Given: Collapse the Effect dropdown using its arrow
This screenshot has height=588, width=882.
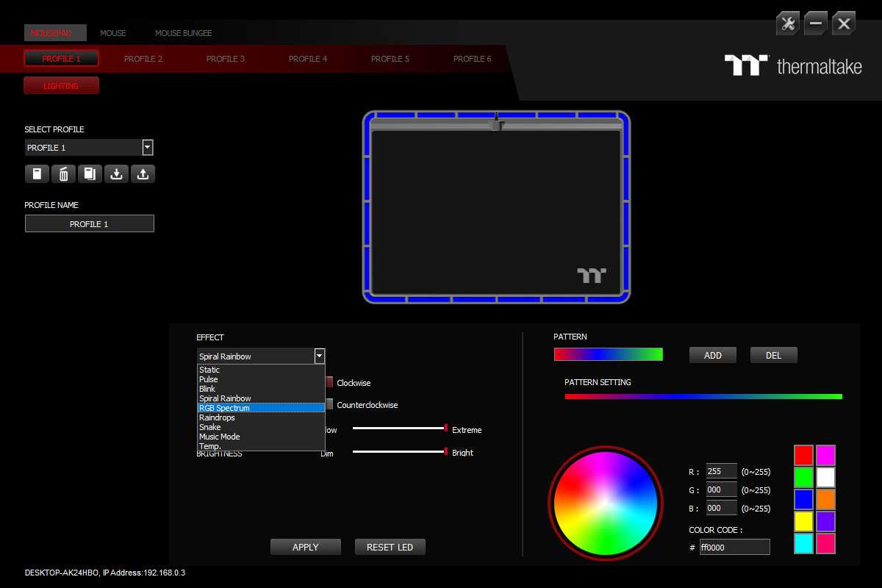Looking at the screenshot, I should click(x=319, y=356).
